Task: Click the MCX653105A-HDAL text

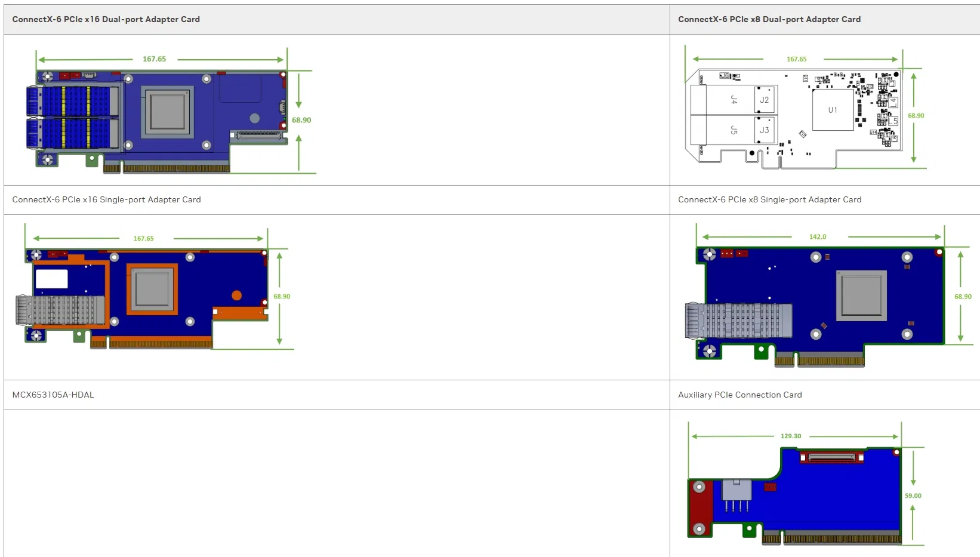Action: click(53, 395)
